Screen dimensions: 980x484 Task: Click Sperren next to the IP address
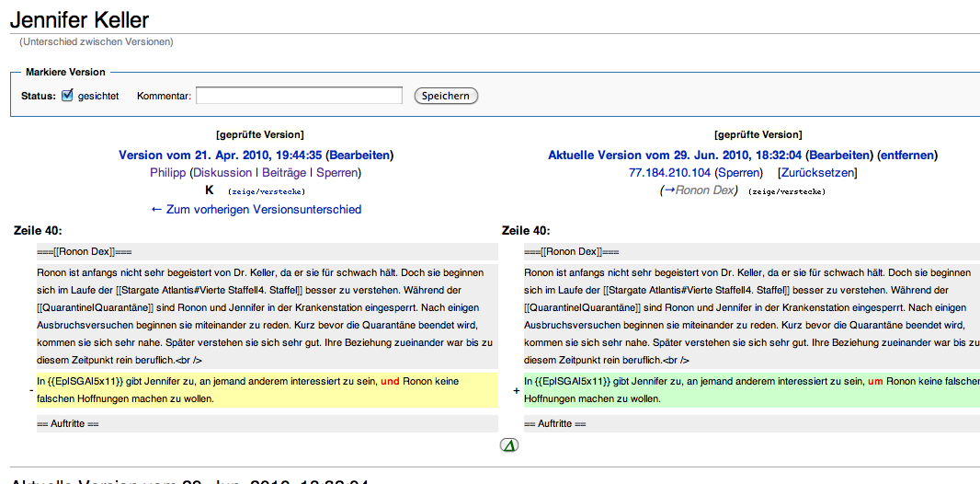pos(739,173)
